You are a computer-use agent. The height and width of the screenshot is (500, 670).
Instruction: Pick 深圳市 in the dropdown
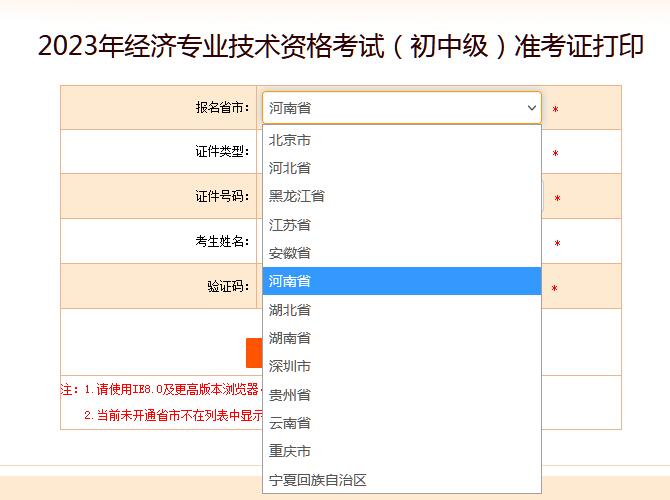coord(402,366)
